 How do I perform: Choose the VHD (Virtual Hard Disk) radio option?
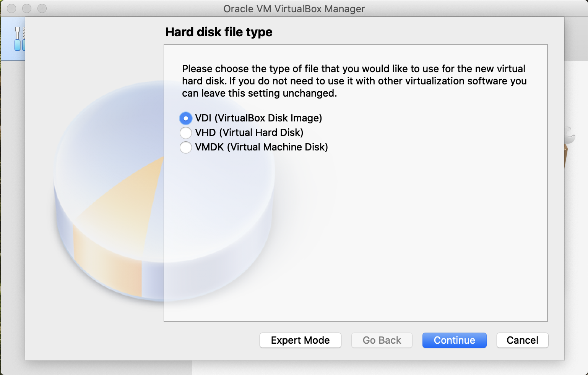click(186, 133)
